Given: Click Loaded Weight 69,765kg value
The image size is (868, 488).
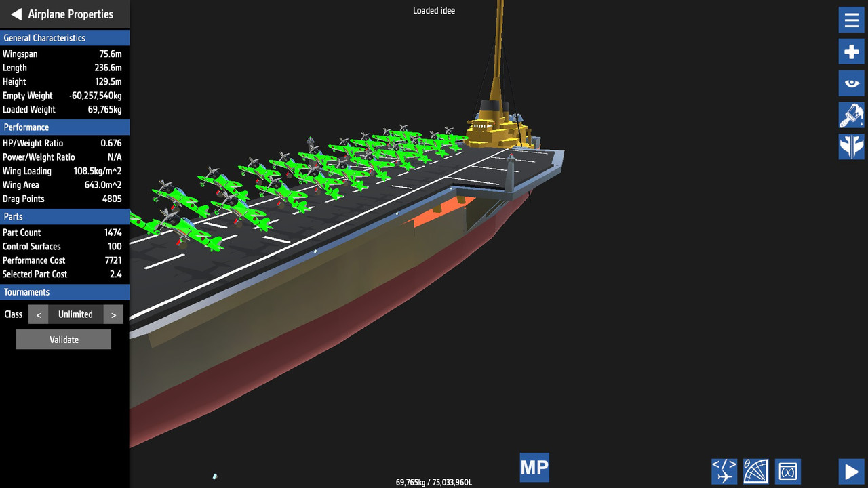Looking at the screenshot, I should (x=105, y=109).
